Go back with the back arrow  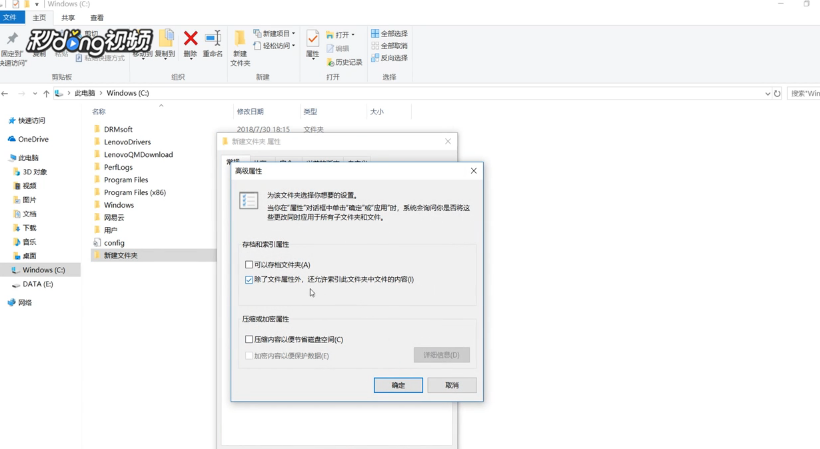click(5, 94)
